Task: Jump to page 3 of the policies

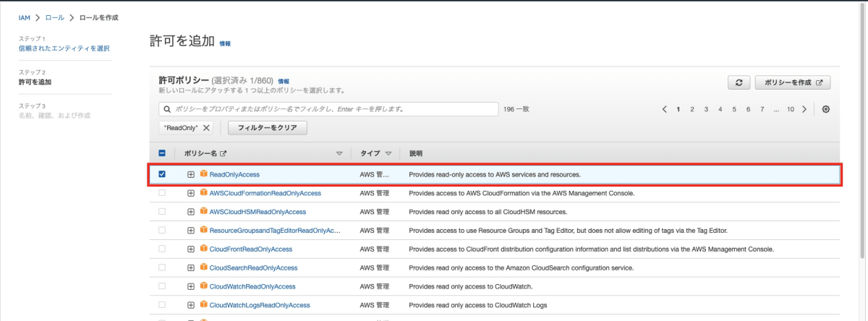Action: (x=706, y=109)
